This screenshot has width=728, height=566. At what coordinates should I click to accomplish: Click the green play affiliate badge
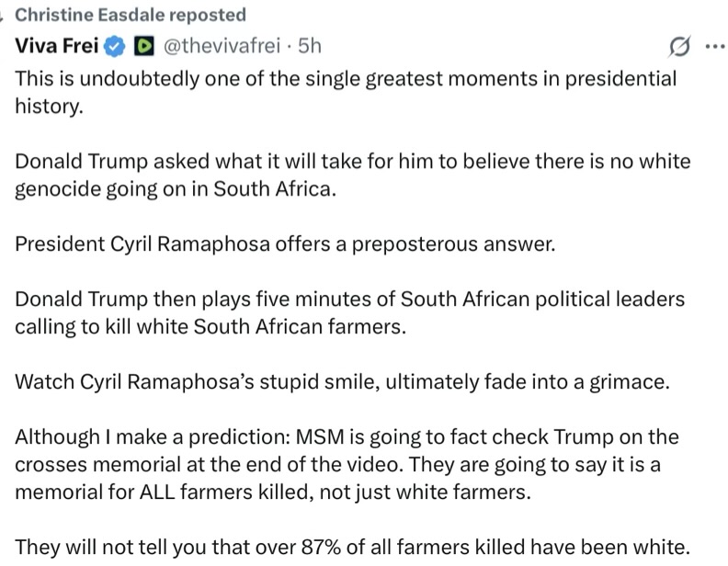coord(144,46)
